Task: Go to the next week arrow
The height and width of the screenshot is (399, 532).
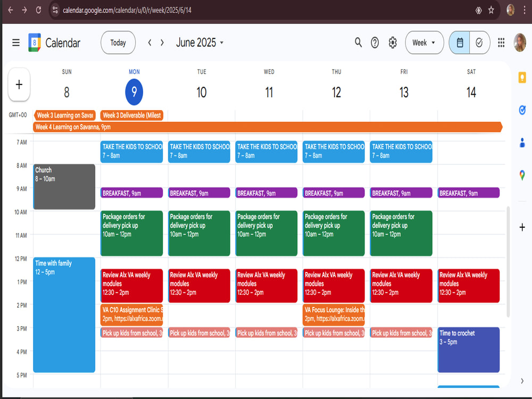Action: (162, 43)
